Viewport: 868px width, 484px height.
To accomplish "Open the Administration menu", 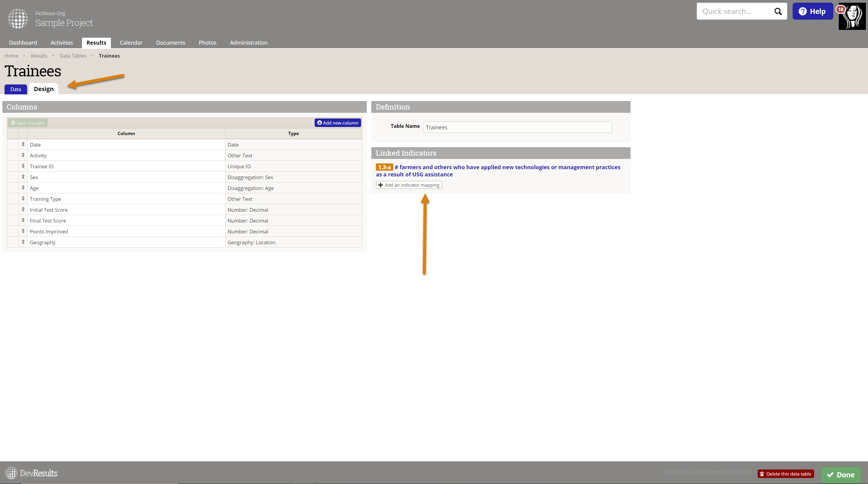I will 248,43.
